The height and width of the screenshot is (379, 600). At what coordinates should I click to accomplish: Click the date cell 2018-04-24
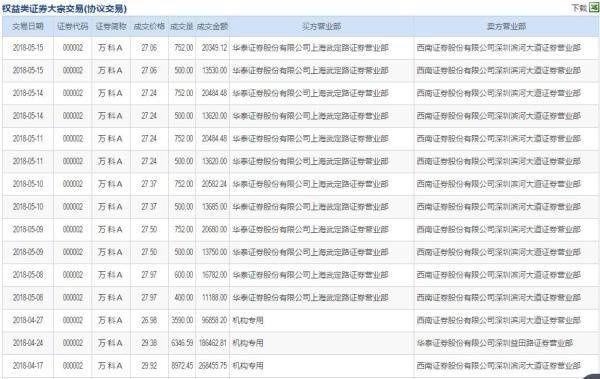tap(28, 343)
